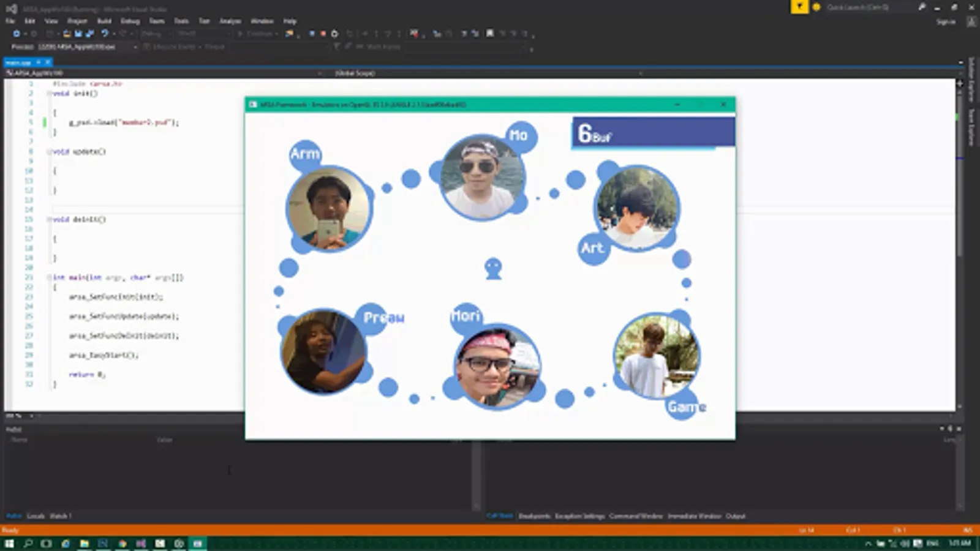Open the Analyze menu

pyautogui.click(x=230, y=21)
